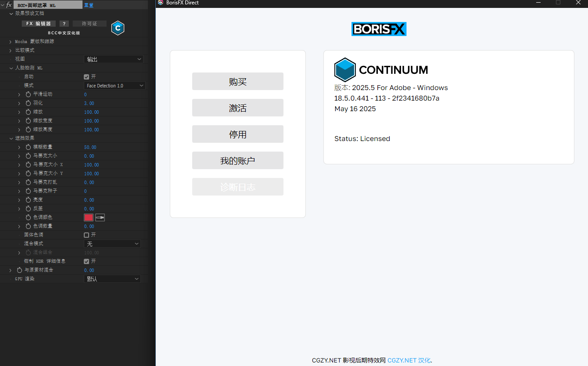Open the CGZY.NET 汉化 link
Image resolution: width=588 pixels, height=366 pixels.
point(409,360)
